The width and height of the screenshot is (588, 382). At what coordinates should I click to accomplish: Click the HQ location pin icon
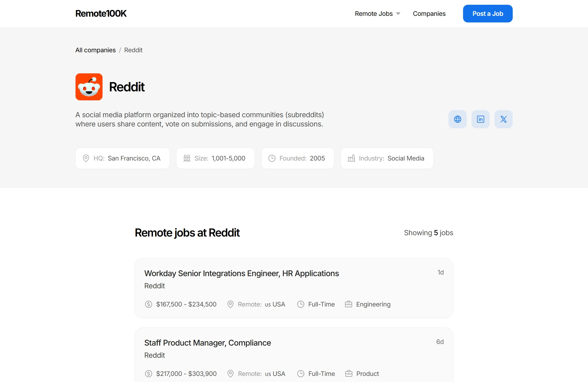[86, 158]
